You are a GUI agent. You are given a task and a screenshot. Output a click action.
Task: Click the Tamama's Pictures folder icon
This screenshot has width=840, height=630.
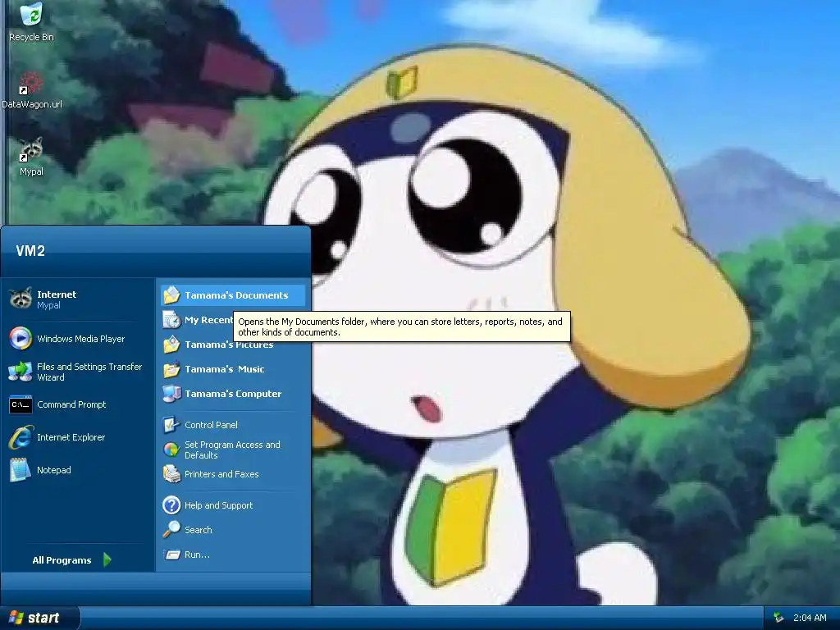coord(171,345)
